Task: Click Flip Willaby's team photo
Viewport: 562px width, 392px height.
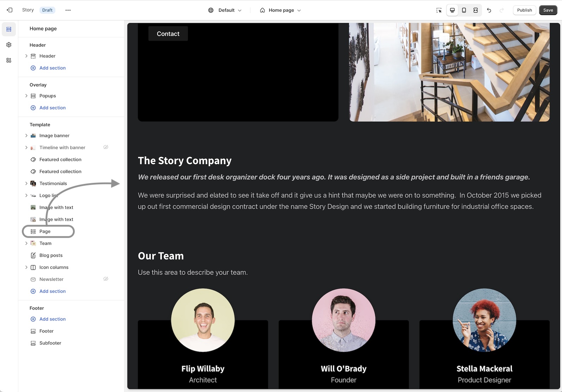Action: [x=203, y=320]
